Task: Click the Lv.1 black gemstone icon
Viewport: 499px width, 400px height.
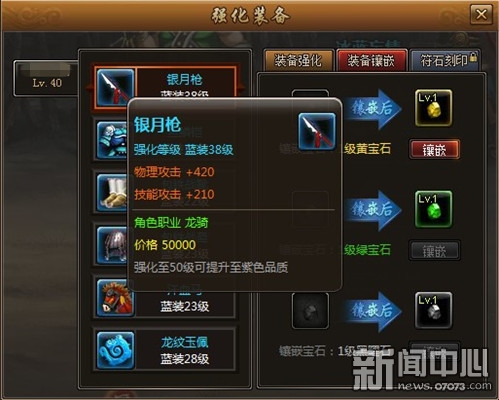Action: click(433, 310)
